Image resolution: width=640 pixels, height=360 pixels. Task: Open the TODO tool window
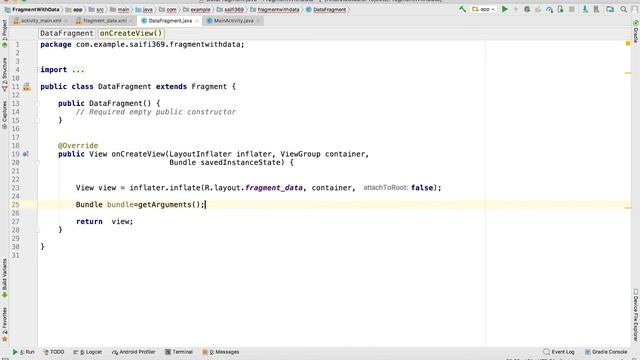(x=54, y=352)
